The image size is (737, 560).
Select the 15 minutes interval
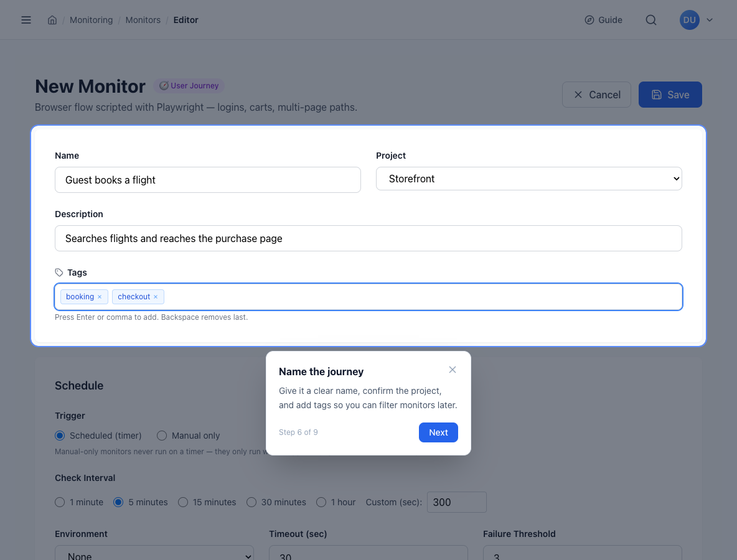point(183,502)
